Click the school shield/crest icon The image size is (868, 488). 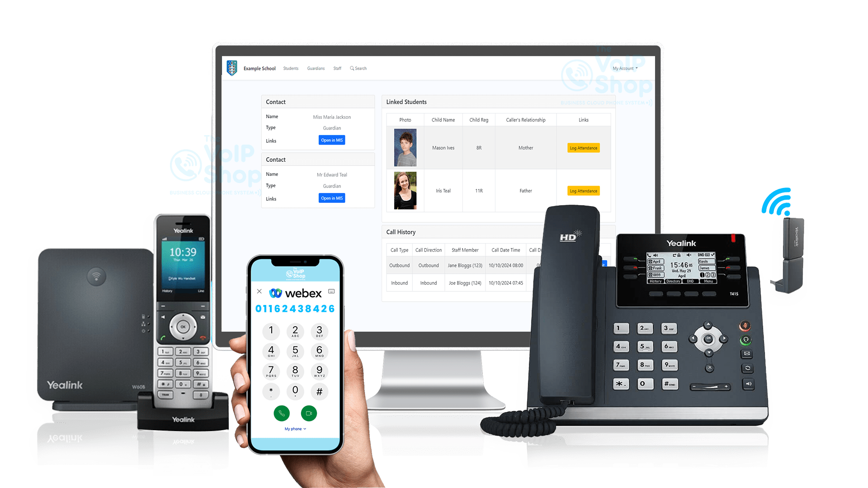click(x=232, y=67)
